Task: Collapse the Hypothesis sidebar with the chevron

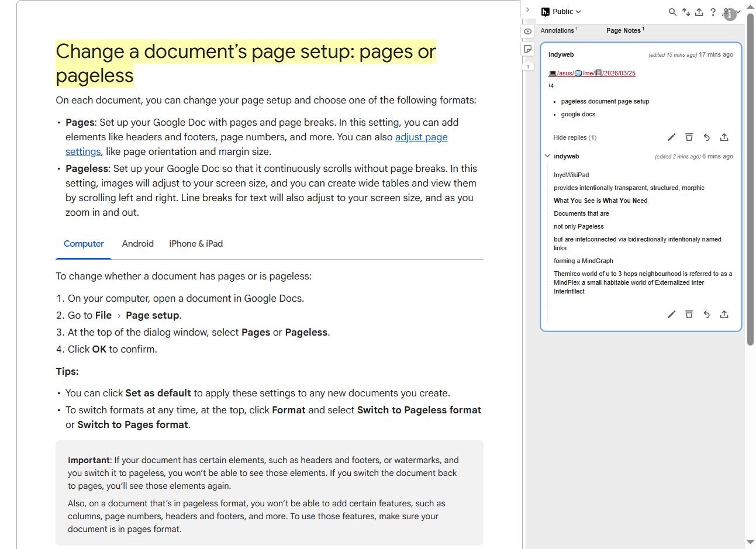Action: [527, 10]
